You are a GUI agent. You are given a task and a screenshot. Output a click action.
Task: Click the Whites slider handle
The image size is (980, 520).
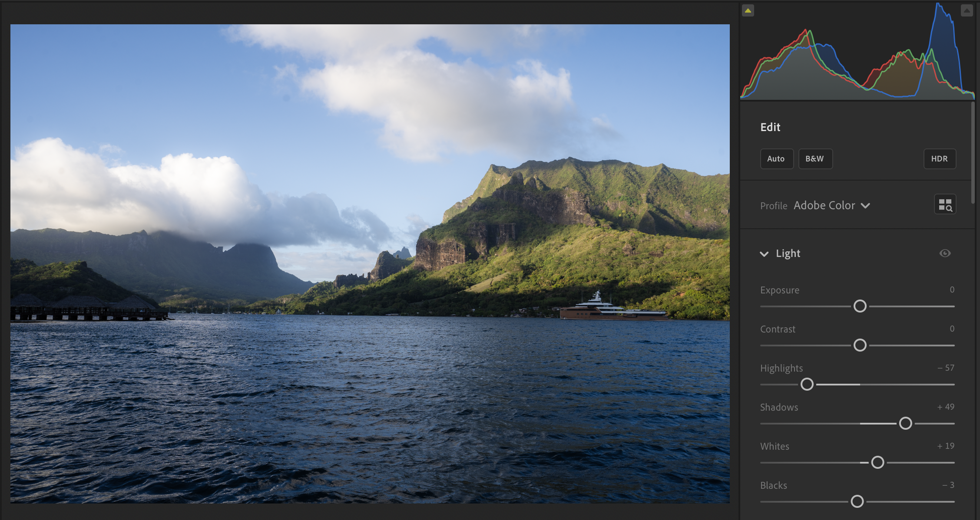pos(877,462)
